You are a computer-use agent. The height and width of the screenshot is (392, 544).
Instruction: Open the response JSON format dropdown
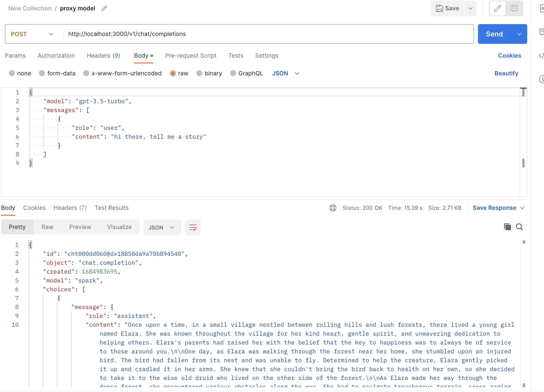coord(162,228)
